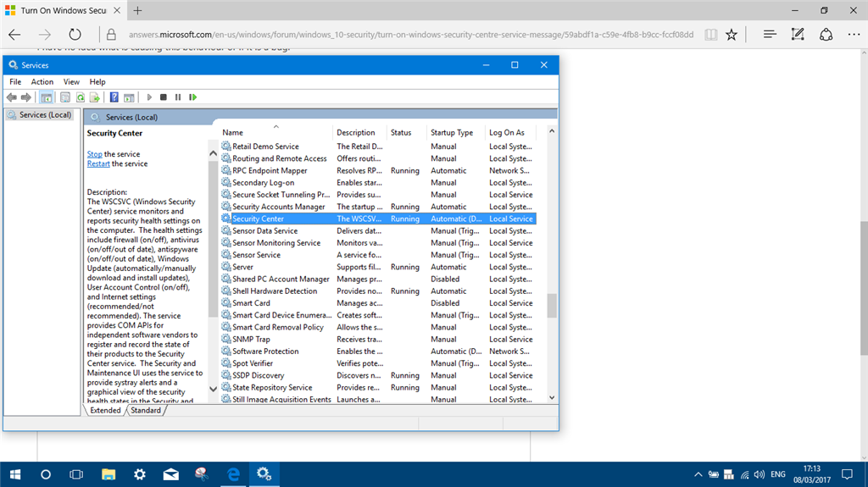Image resolution: width=868 pixels, height=487 pixels.
Task: Click Software Protection service gear icon
Action: click(x=225, y=351)
